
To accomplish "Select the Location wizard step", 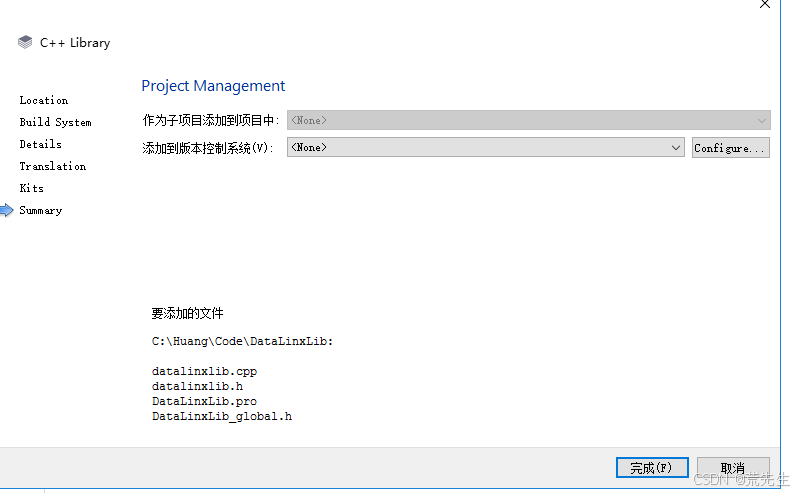I will (44, 100).
